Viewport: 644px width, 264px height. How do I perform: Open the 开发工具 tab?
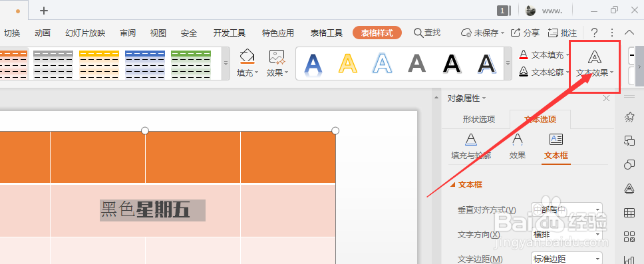[229, 33]
